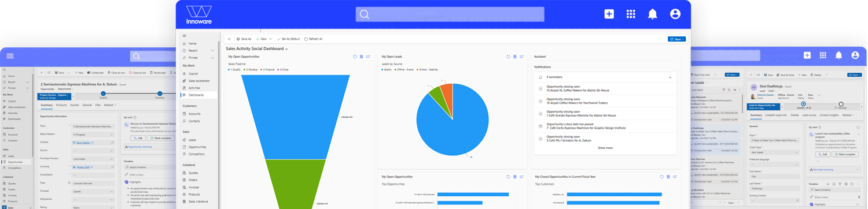Expand the Sales Pipeline chart

368,57
